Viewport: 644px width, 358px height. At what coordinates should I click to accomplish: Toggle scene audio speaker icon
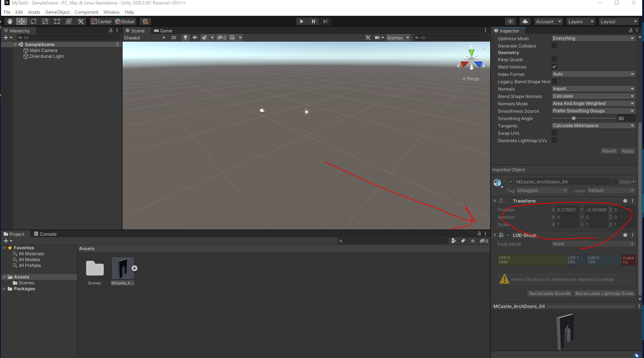coord(195,38)
